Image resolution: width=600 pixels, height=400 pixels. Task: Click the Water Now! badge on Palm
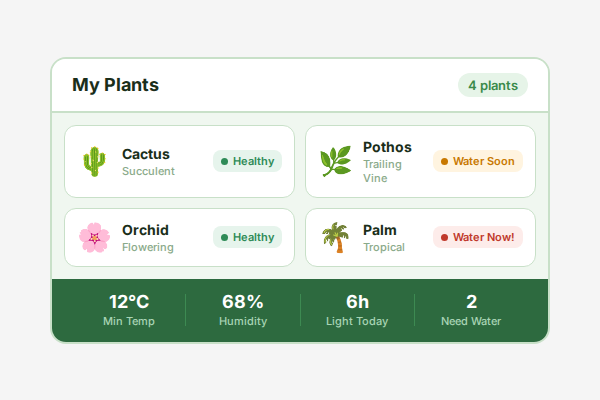click(x=478, y=237)
